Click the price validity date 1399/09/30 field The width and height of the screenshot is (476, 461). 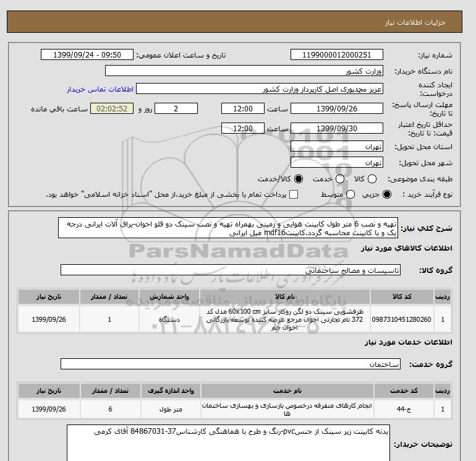[x=337, y=128]
